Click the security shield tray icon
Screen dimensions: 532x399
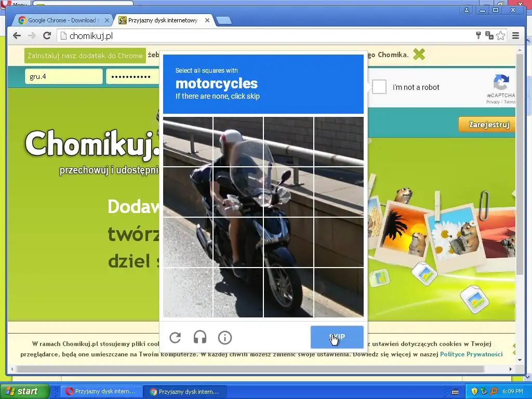click(474, 391)
